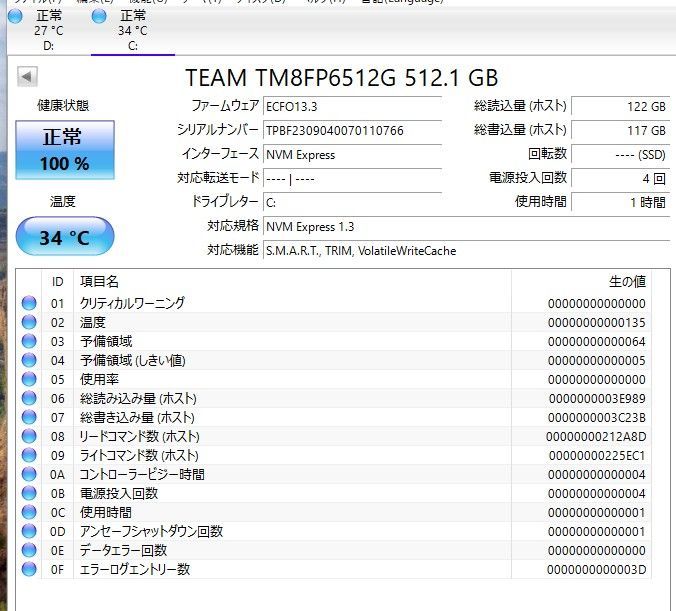
Task: Select the C: drive tab at 34 °C
Action: point(133,30)
